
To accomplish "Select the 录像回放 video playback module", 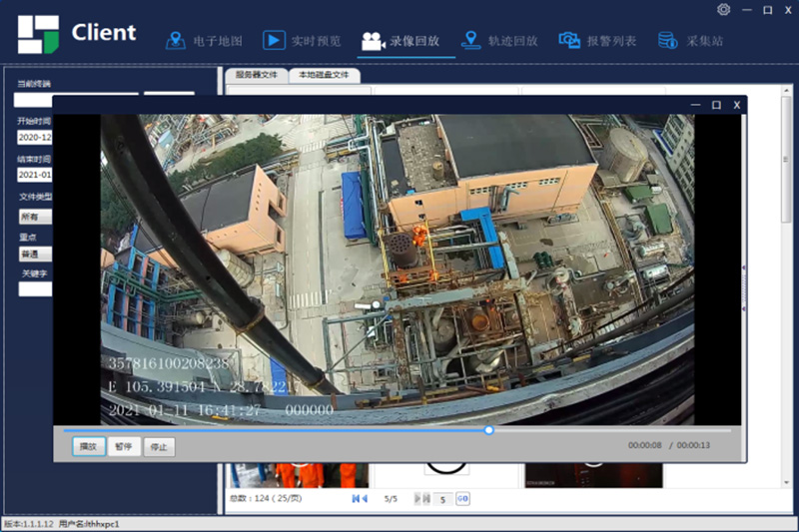I will (x=399, y=41).
